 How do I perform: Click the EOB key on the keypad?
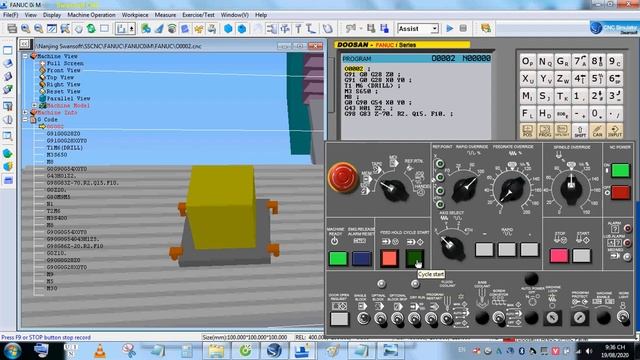(562, 113)
